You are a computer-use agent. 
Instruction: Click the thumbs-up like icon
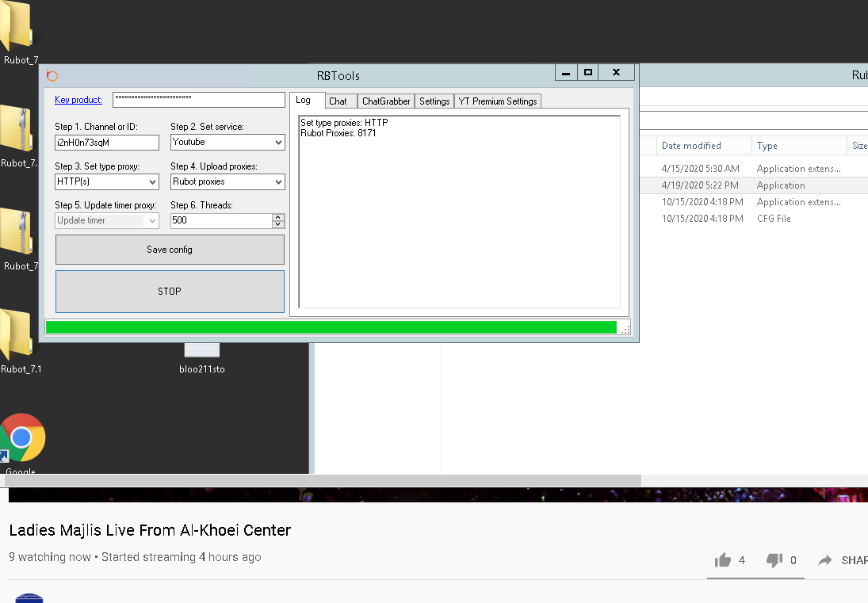(722, 560)
